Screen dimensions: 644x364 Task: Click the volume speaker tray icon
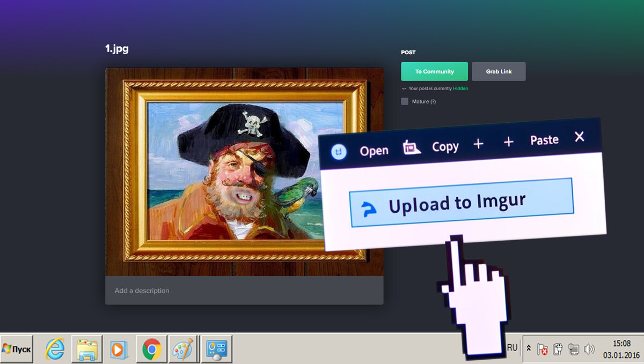pyautogui.click(x=589, y=350)
